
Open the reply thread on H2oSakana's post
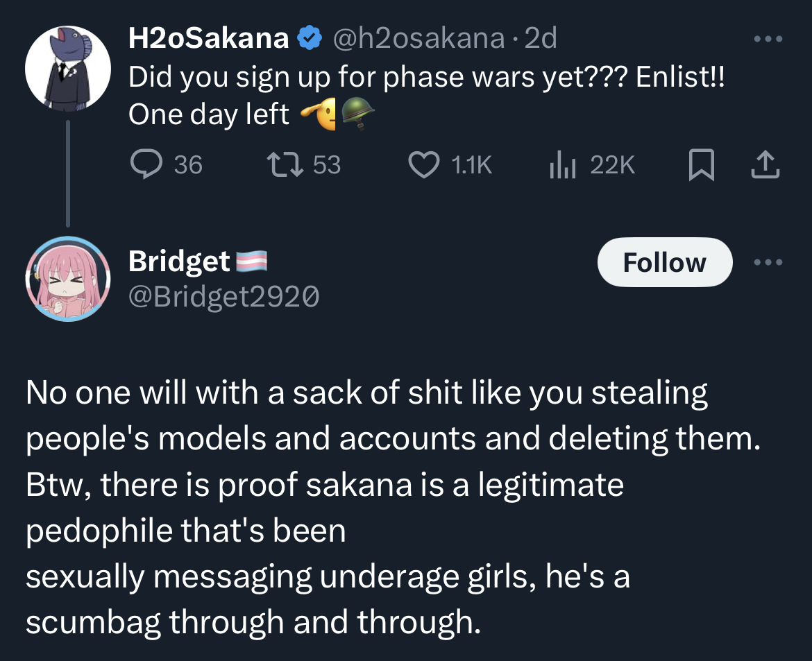coord(145,164)
